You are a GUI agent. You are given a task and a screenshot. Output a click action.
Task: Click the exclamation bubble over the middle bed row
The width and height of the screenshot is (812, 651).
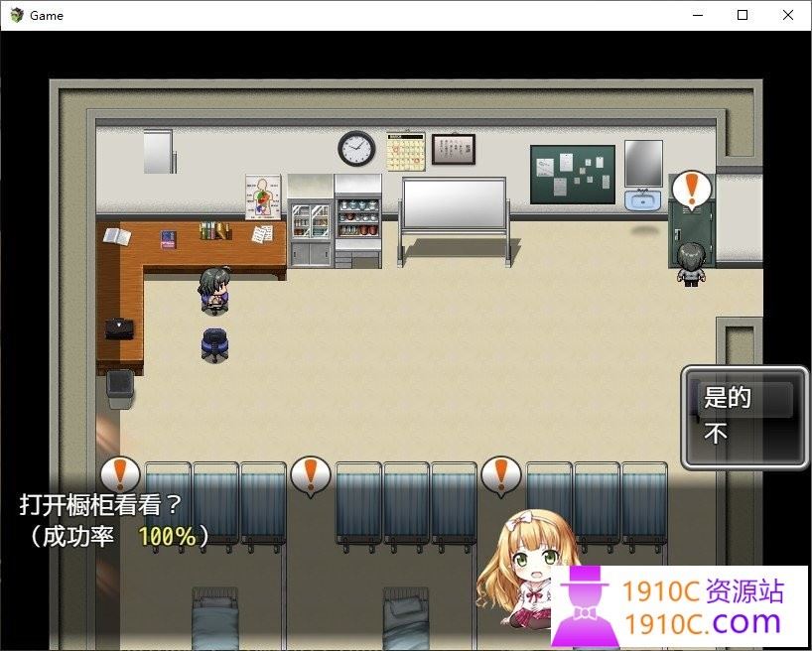(x=309, y=475)
